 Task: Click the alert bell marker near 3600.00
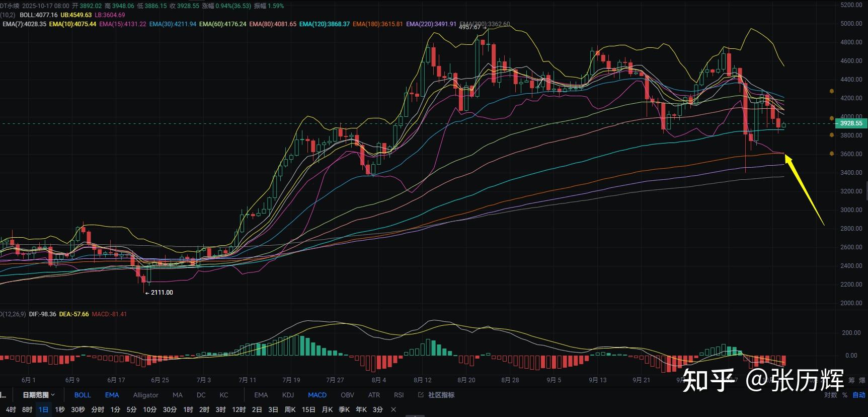click(832, 154)
